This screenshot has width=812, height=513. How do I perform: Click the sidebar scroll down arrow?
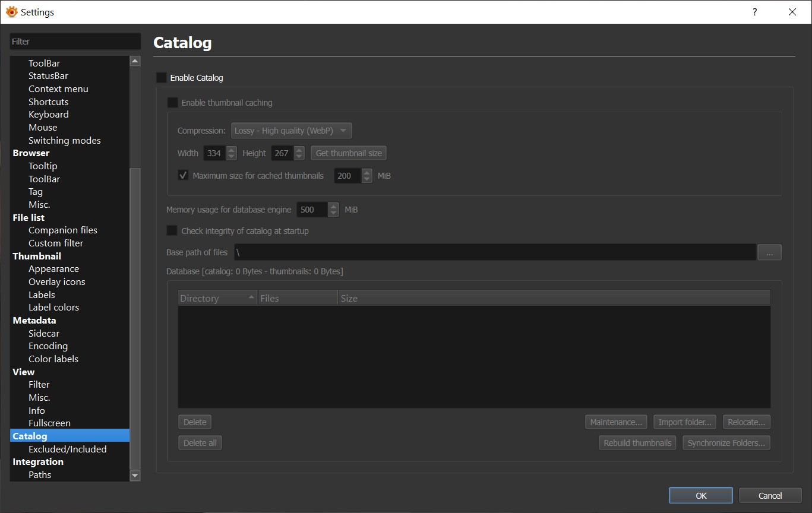coord(135,475)
